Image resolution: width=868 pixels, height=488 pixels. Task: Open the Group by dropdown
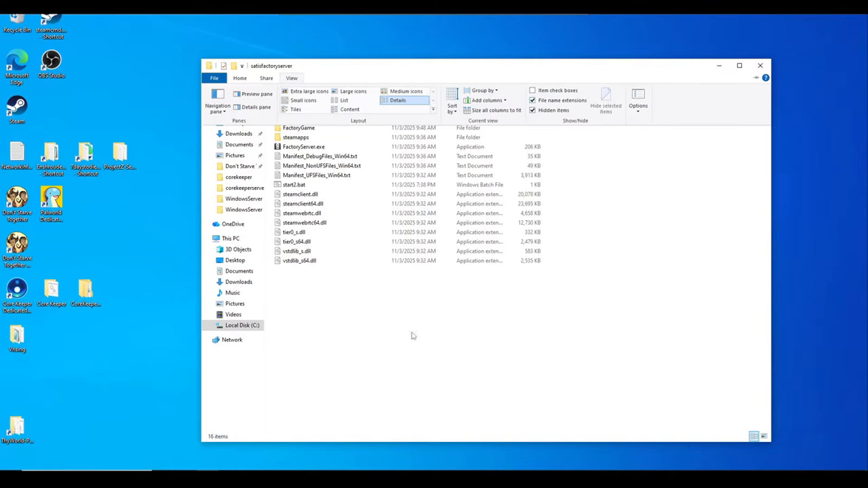click(x=481, y=91)
